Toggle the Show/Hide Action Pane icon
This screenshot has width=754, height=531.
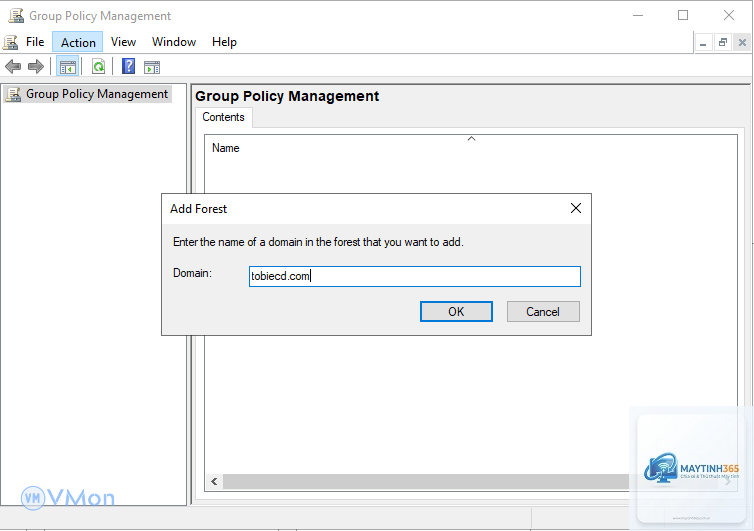click(152, 67)
